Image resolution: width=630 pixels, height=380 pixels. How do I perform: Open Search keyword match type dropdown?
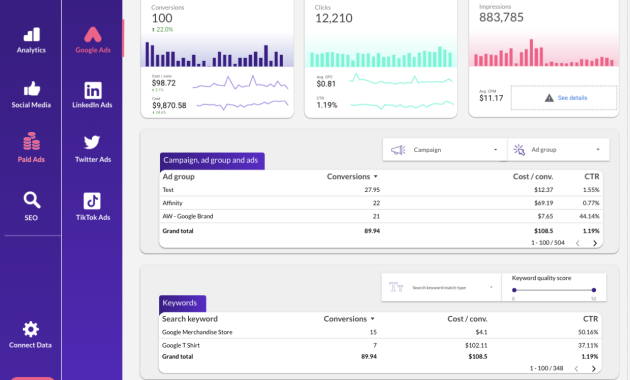(441, 288)
